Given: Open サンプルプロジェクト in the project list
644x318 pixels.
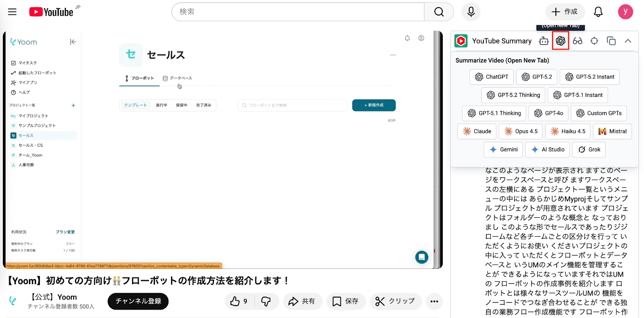Looking at the screenshot, I should click(33, 126).
